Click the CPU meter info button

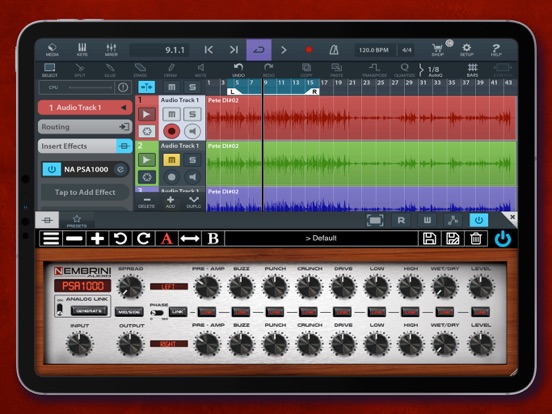pyautogui.click(x=123, y=87)
